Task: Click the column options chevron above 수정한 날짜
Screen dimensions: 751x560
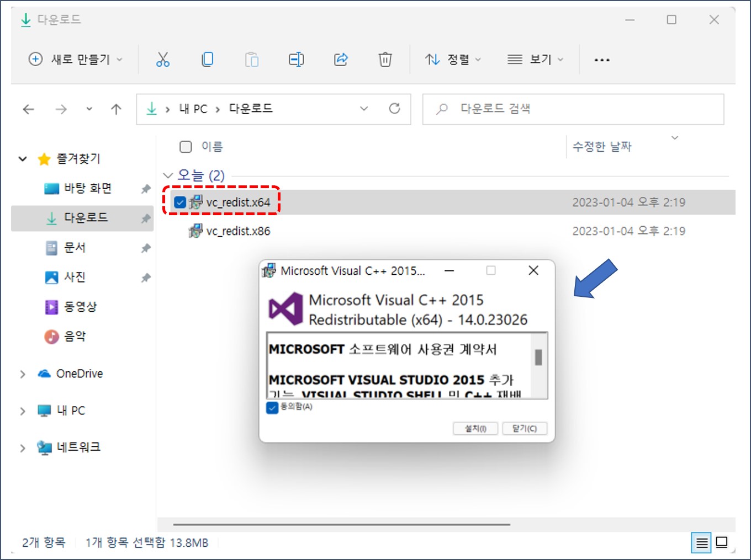Action: 674,137
